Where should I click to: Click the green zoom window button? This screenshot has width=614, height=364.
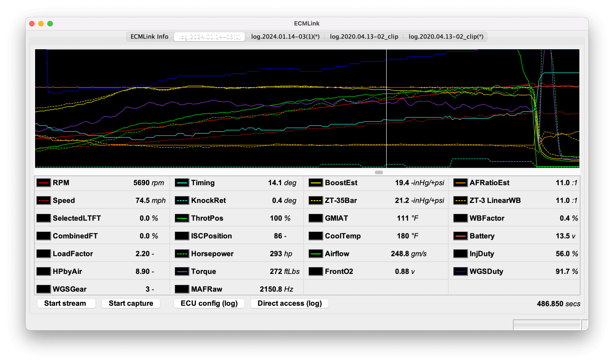click(50, 24)
